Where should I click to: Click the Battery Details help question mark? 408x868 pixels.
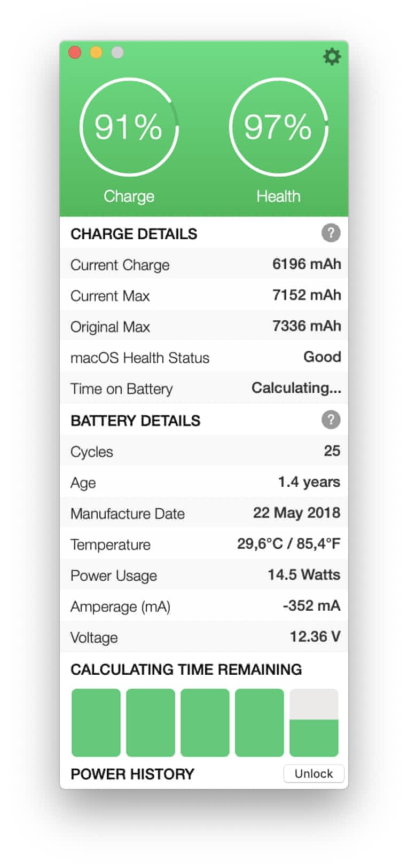click(x=331, y=420)
